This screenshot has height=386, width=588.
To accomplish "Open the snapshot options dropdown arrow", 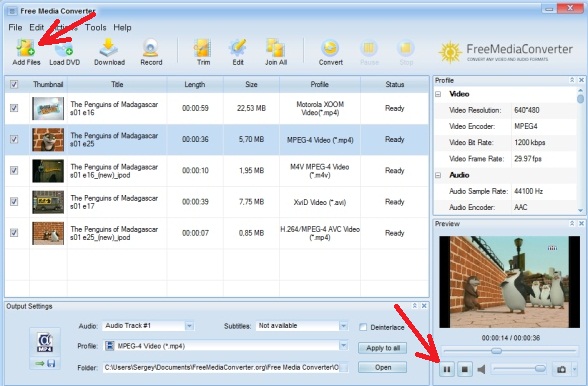I will pos(574,369).
